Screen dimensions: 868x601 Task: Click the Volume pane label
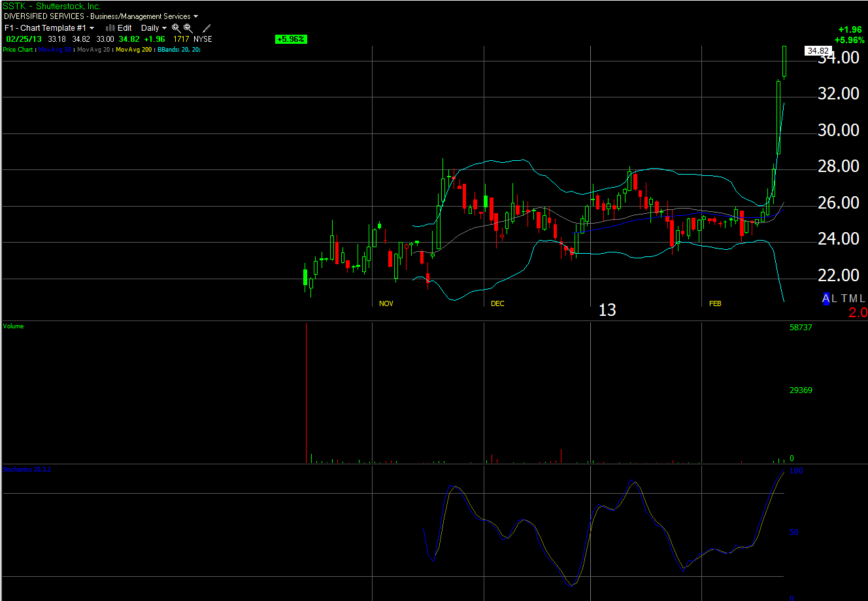point(13,326)
